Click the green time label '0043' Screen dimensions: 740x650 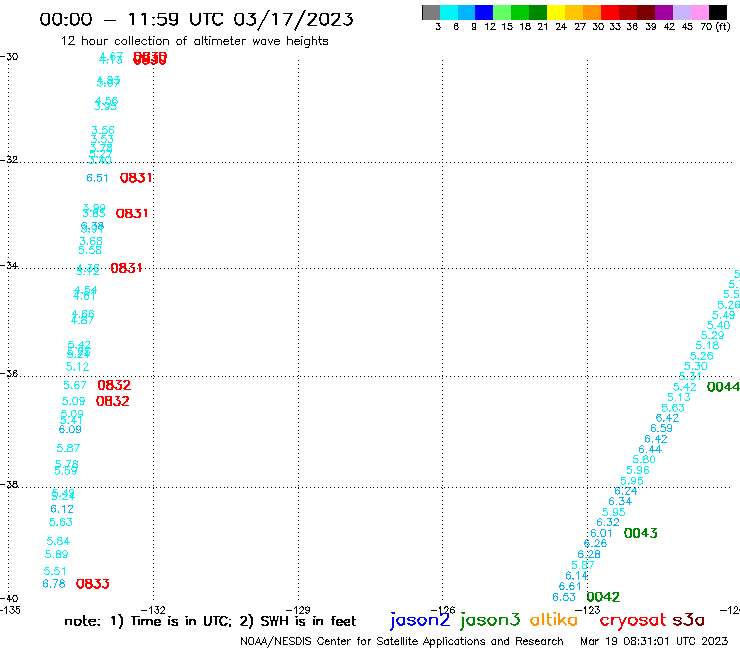pos(640,533)
